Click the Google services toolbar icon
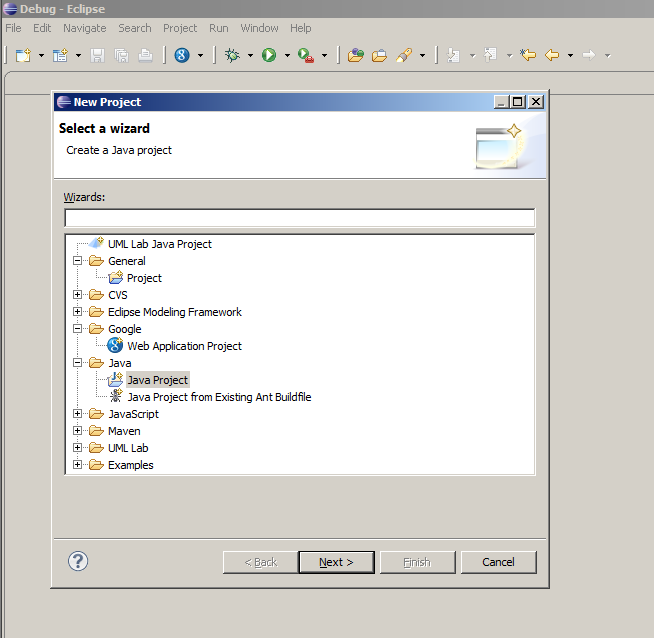The image size is (654, 638). [182, 55]
